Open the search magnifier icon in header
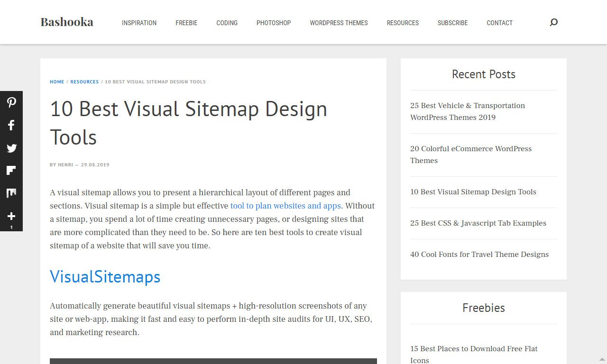Viewport: 607px width, 364px height. [x=553, y=22]
